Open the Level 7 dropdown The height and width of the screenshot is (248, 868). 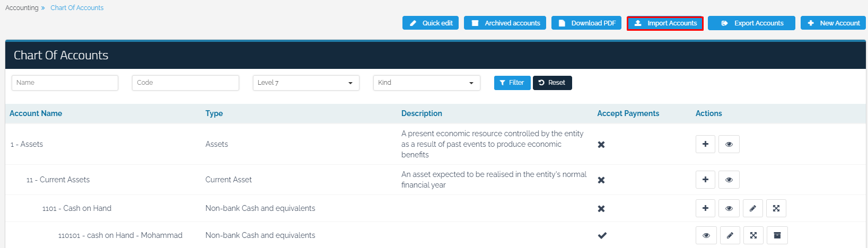(306, 83)
